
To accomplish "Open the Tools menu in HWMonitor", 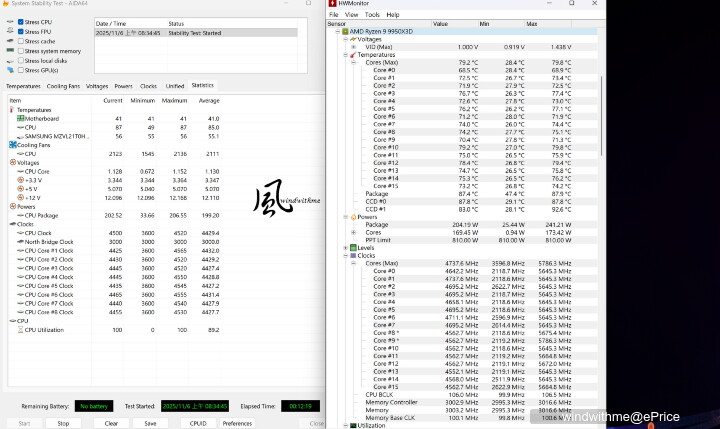I will (x=372, y=15).
